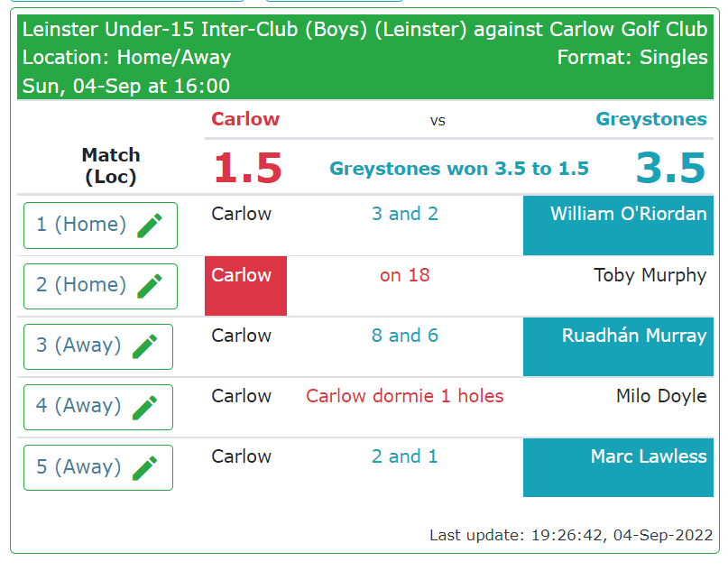
Task: Click the Ruadhán Murray highlighted cell
Action: 618,346
